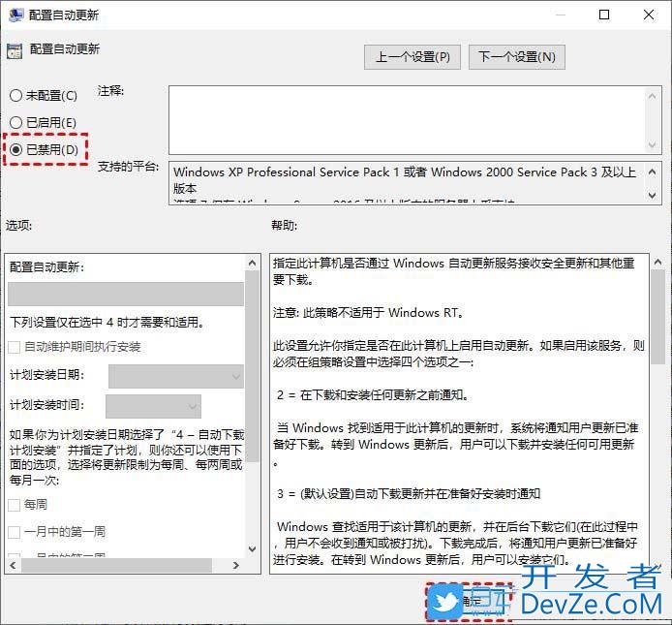Click the help panel vertical scrollbar thumb
This screenshot has height=625, width=672.
click(657, 318)
